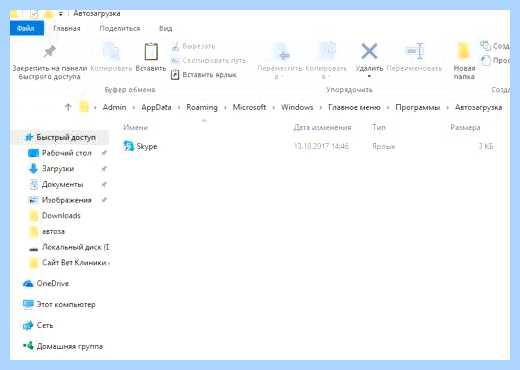
Task: Open the Файл ribbon tab
Action: pos(26,28)
